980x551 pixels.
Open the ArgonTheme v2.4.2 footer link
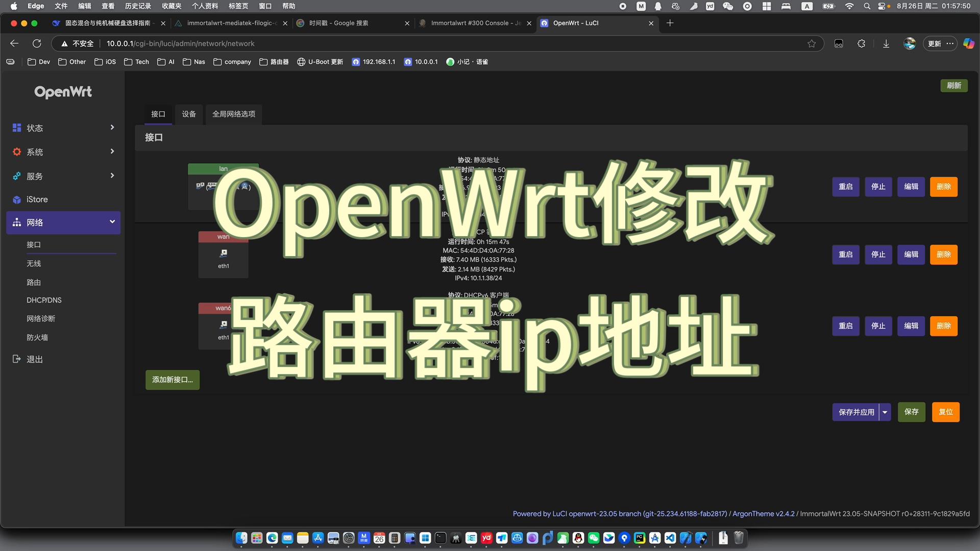764,514
